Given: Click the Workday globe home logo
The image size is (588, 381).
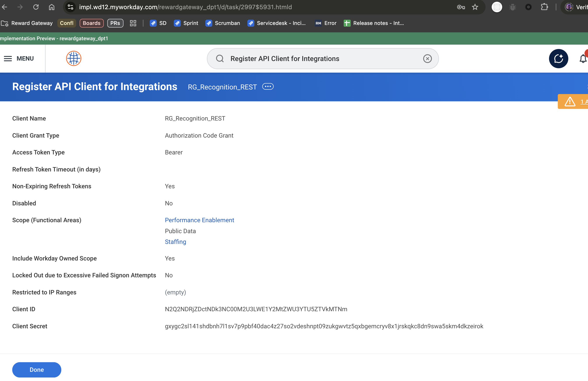Looking at the screenshot, I should [74, 58].
